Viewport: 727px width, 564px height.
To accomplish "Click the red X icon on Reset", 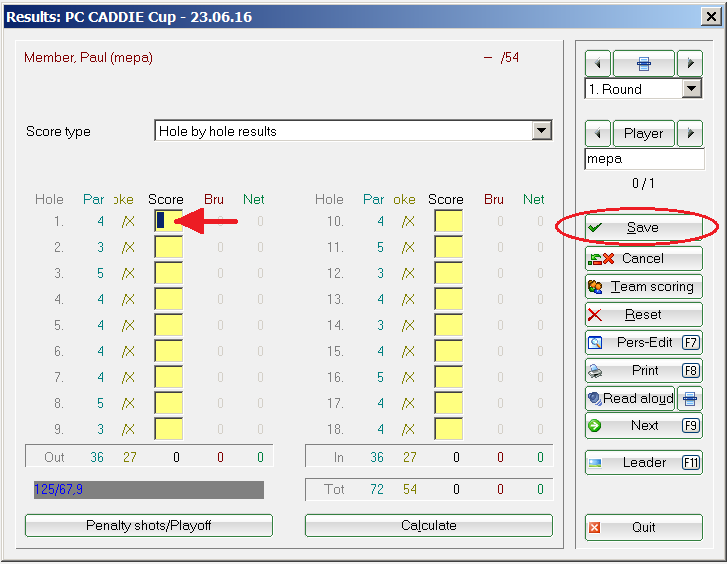I will [595, 315].
